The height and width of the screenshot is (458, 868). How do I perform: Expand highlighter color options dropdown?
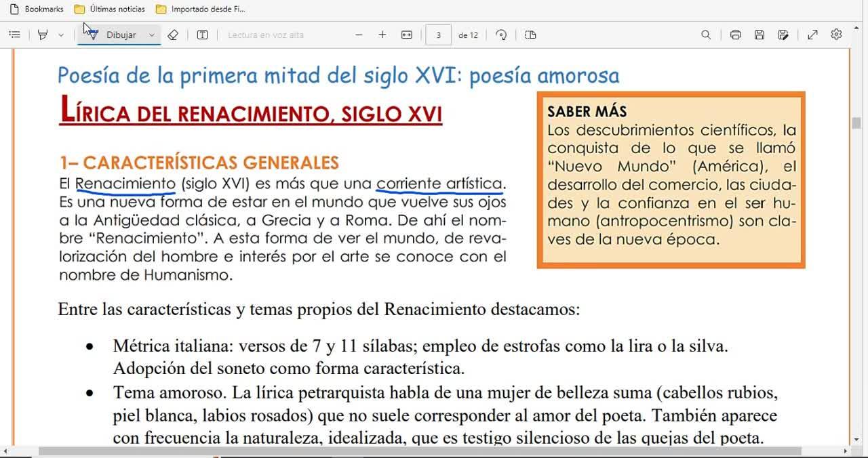tap(60, 35)
